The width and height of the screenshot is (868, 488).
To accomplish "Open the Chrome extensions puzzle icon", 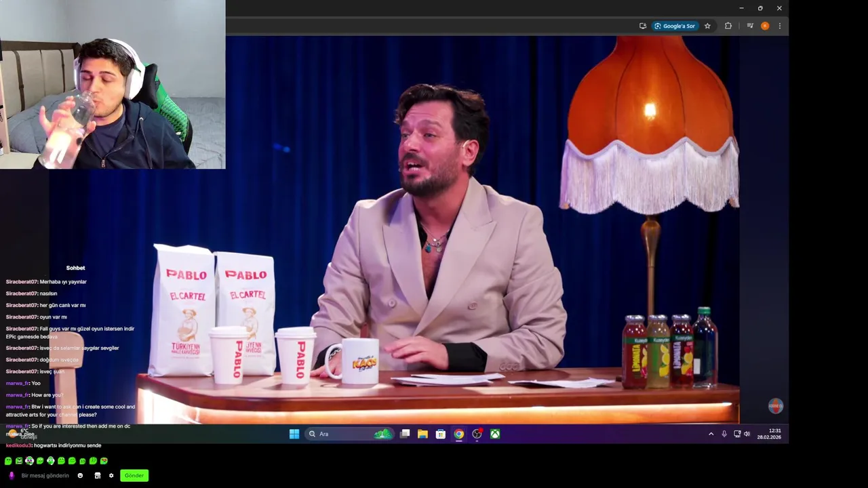I will coord(728,26).
